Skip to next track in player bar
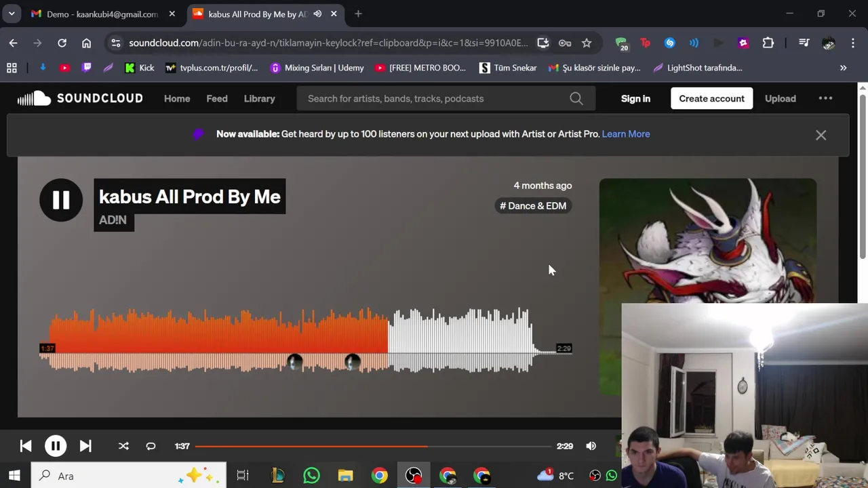The image size is (868, 488). point(85,446)
